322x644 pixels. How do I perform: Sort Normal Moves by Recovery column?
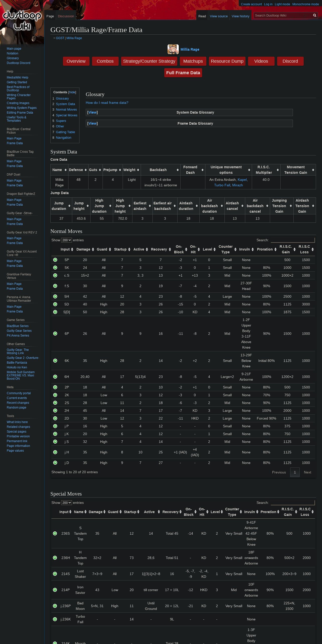[161, 249]
